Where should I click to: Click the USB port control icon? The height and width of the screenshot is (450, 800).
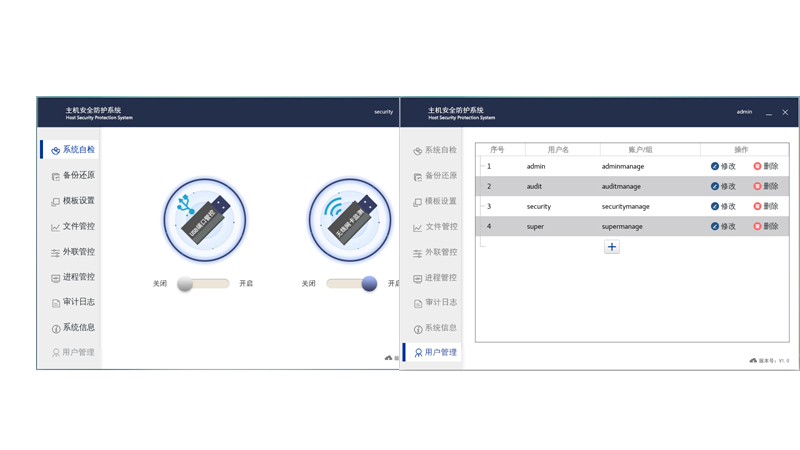click(204, 219)
